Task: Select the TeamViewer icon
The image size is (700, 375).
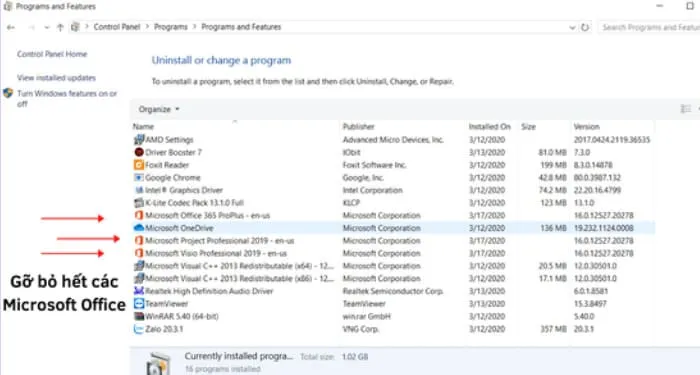Action: 139,304
